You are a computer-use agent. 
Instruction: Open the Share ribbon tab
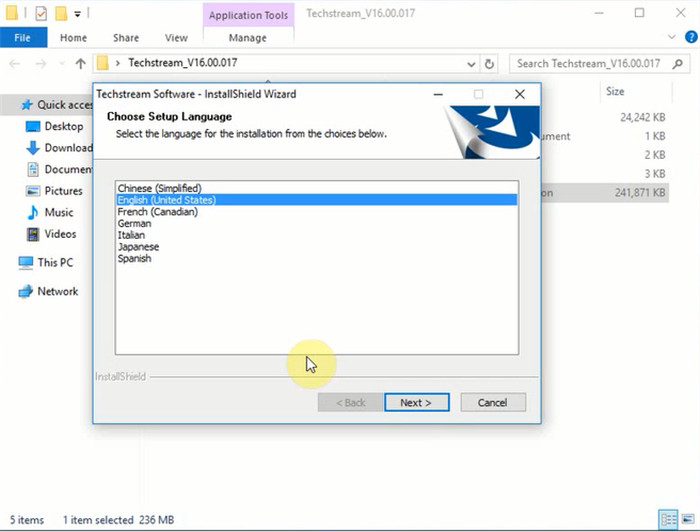126,38
